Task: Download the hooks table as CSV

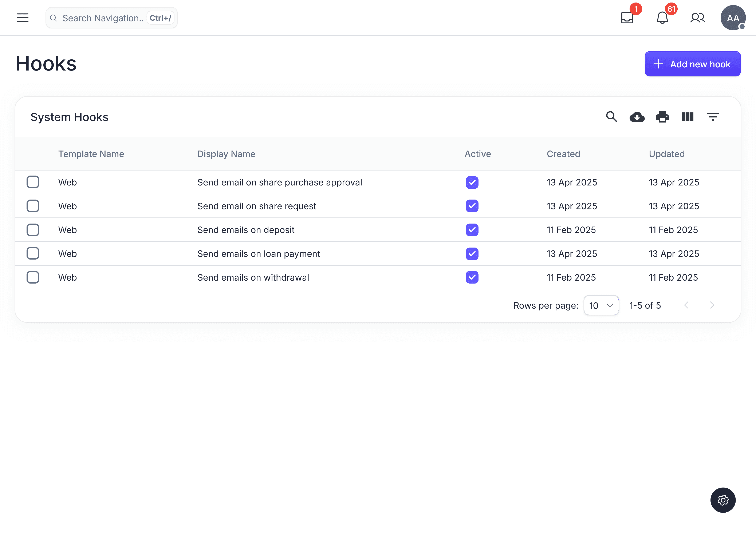Action: point(637,117)
